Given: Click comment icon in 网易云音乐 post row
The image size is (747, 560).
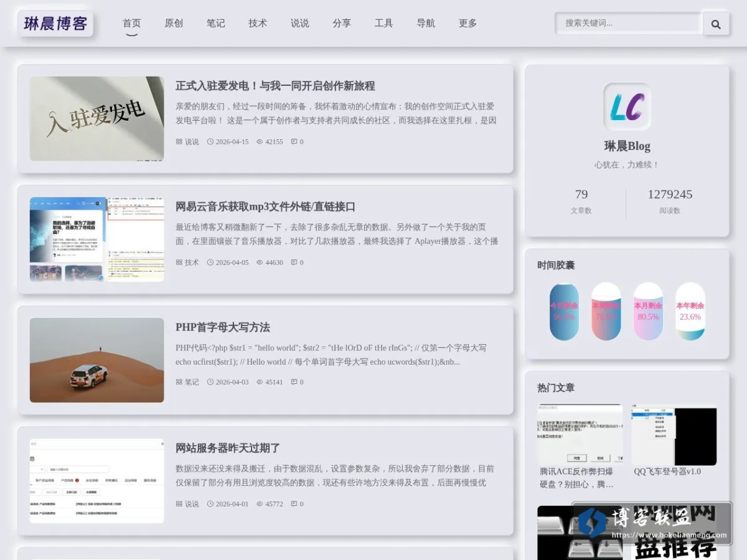Looking at the screenshot, I should coord(294,263).
